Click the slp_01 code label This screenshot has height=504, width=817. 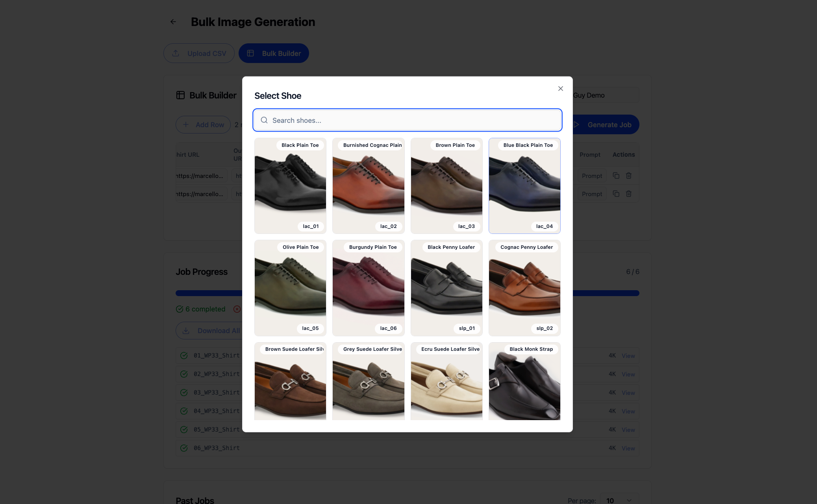(x=467, y=328)
